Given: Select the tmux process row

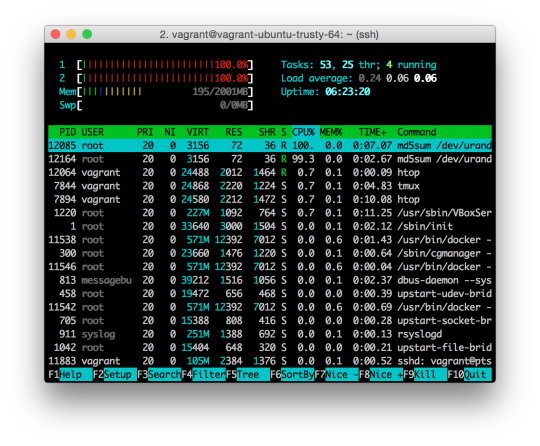Looking at the screenshot, I should click(270, 186).
